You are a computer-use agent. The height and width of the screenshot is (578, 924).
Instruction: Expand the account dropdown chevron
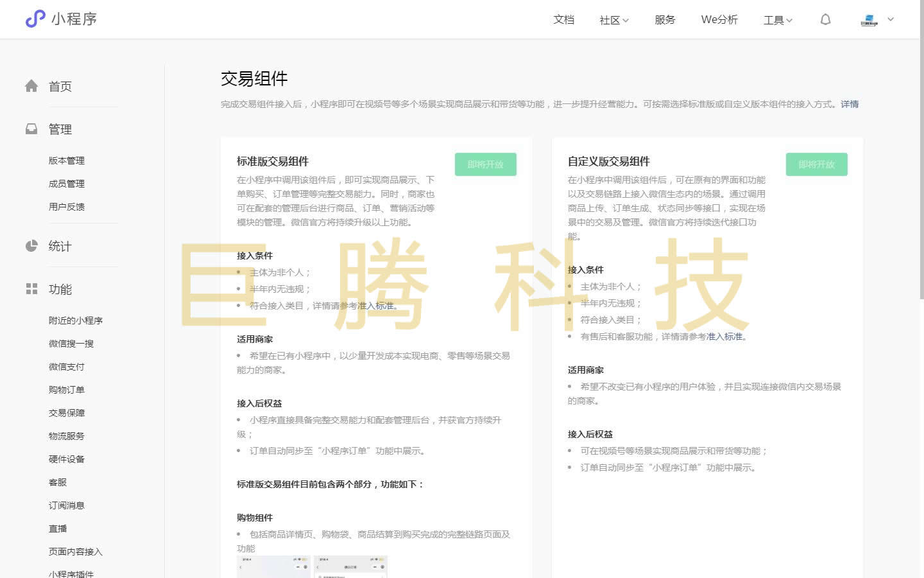coord(891,19)
